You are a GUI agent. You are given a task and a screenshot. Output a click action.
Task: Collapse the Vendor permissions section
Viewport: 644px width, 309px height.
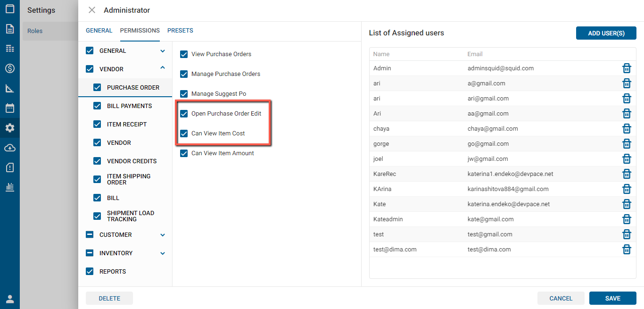point(163,68)
